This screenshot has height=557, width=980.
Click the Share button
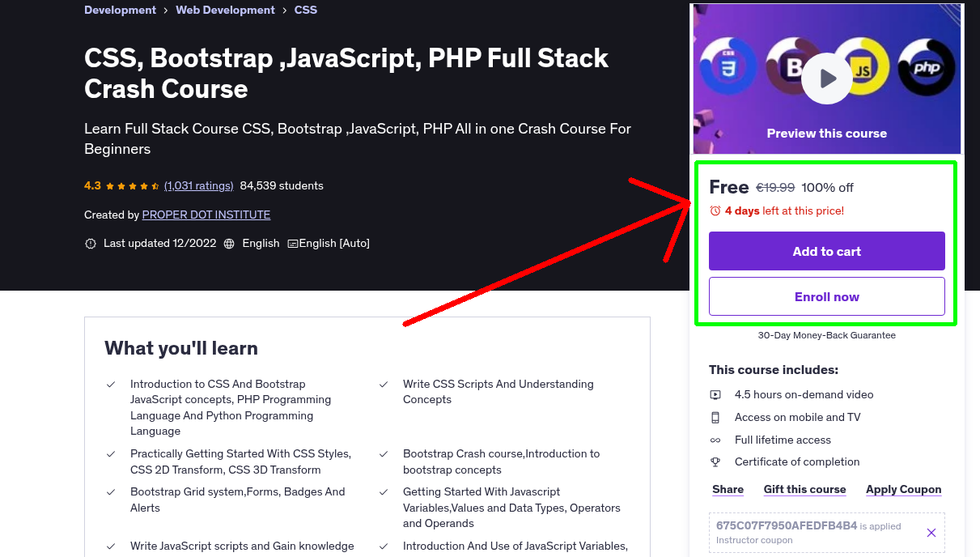728,490
